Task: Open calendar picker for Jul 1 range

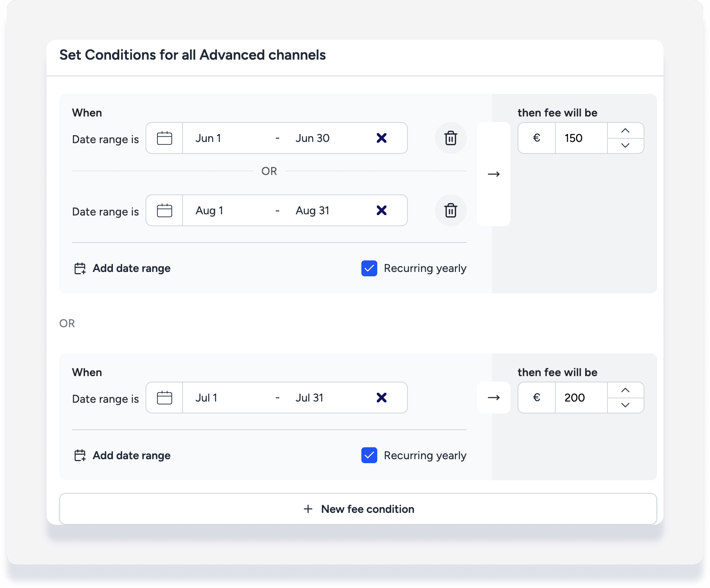Action: point(164,398)
